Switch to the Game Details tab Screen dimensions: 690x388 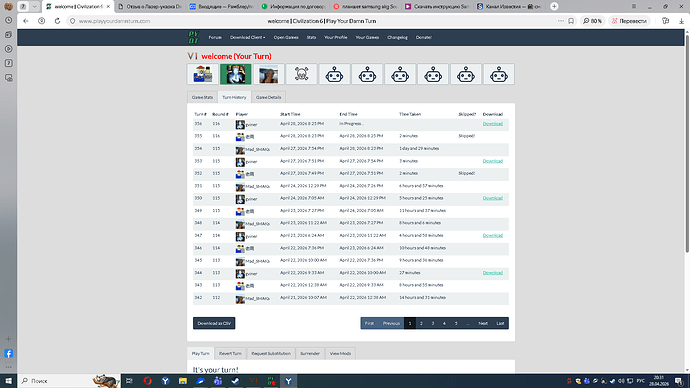click(x=268, y=97)
